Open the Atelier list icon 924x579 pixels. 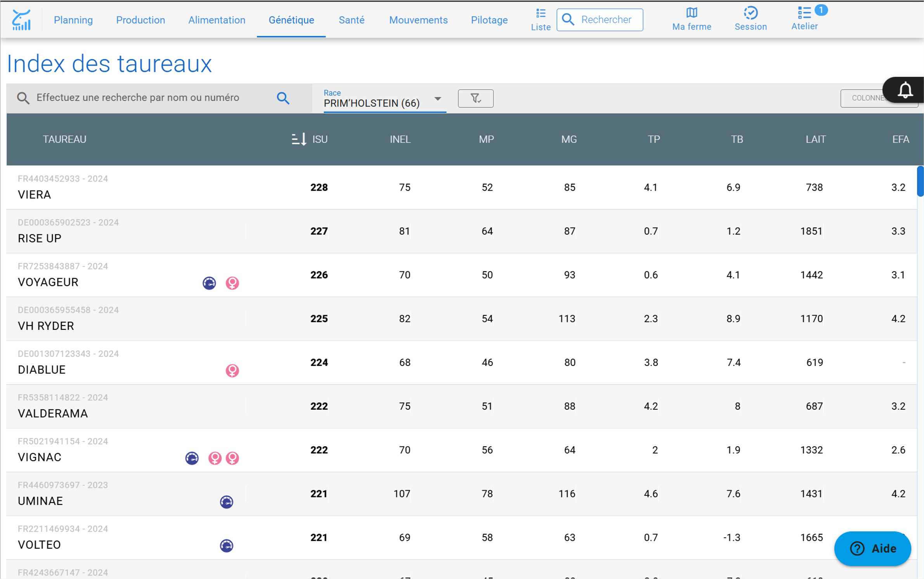click(x=804, y=19)
